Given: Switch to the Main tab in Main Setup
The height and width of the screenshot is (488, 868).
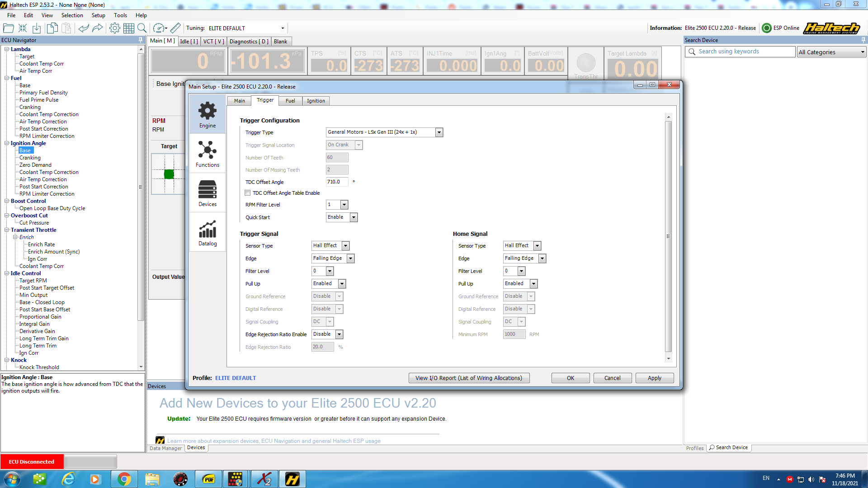Looking at the screenshot, I should (x=240, y=101).
